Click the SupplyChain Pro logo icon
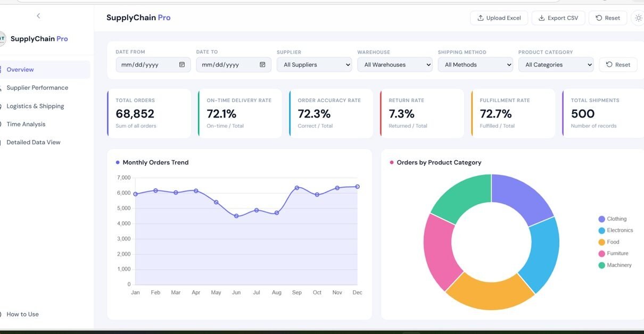 tap(2, 38)
